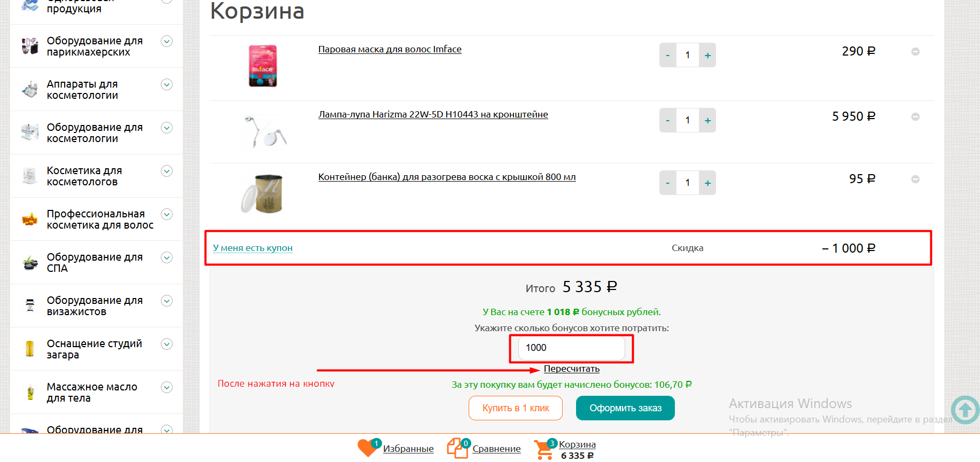Click the scroll-to-top arrow icon
The height and width of the screenshot is (462, 980).
tap(965, 410)
